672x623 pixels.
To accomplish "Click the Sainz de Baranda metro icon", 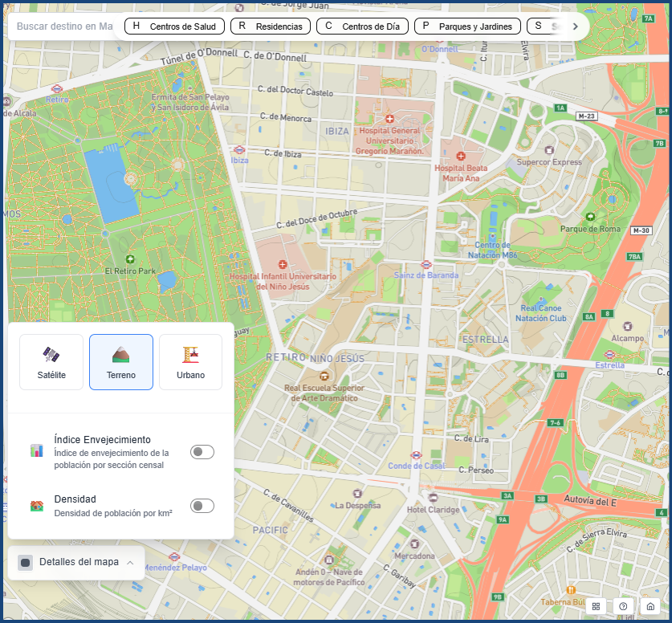I will click(426, 264).
